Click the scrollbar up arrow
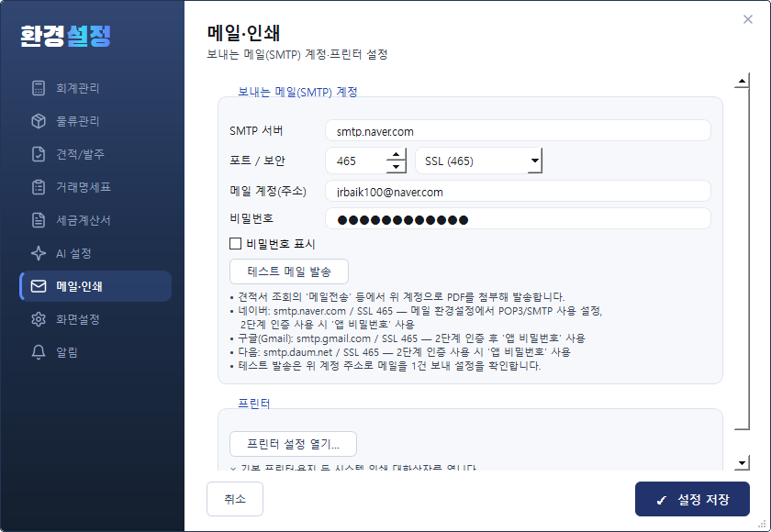 tap(742, 81)
